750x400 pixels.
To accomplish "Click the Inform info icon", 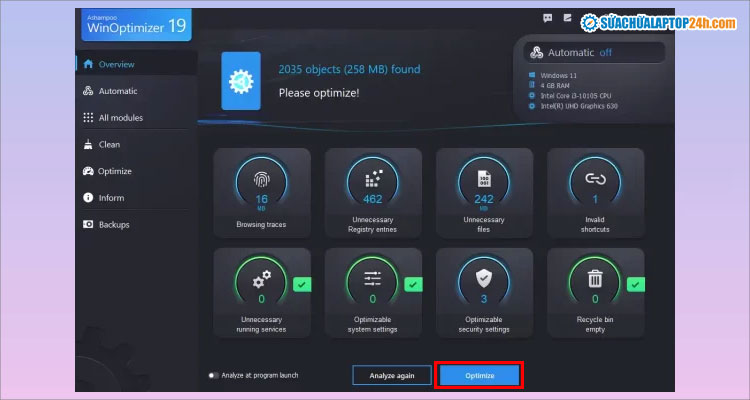I will coord(88,198).
